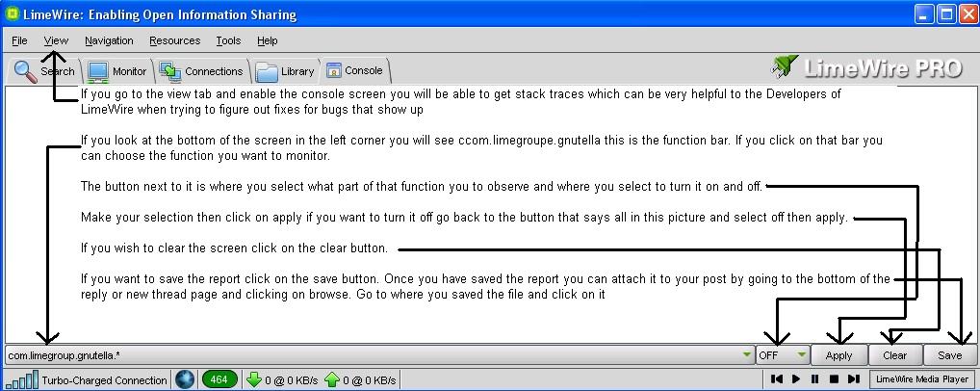Switch to the Monitor tab

point(117,70)
